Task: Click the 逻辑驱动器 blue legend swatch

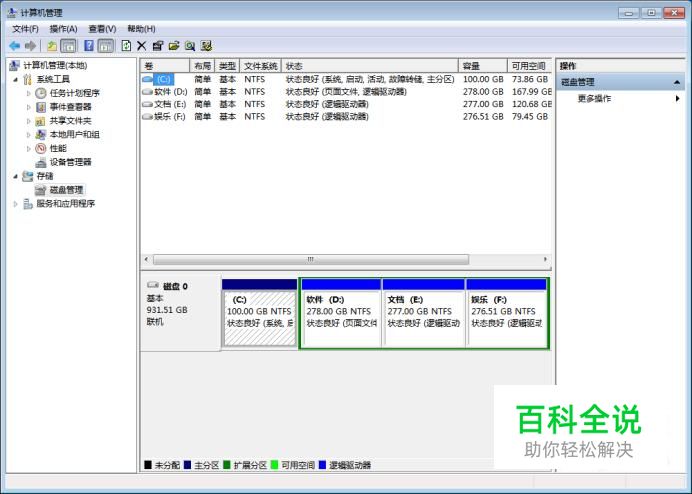Action: (322, 465)
